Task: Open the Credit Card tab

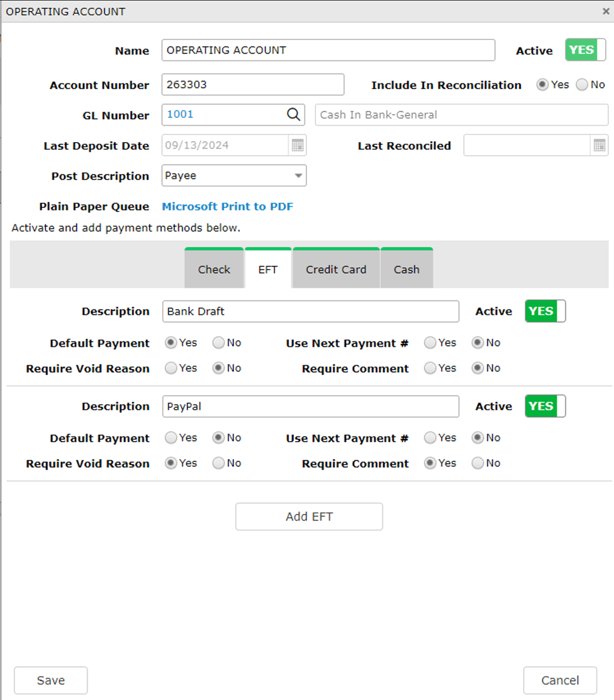Action: coord(335,269)
